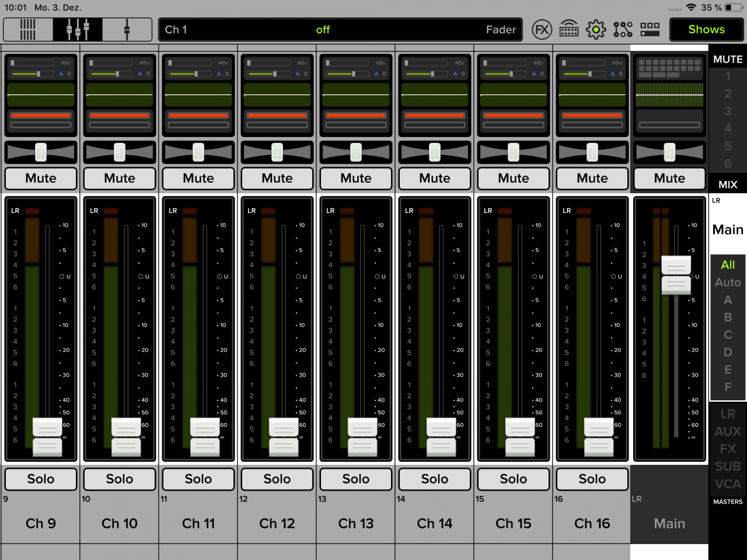
Task: Open the settings gear icon
Action: coord(596,30)
